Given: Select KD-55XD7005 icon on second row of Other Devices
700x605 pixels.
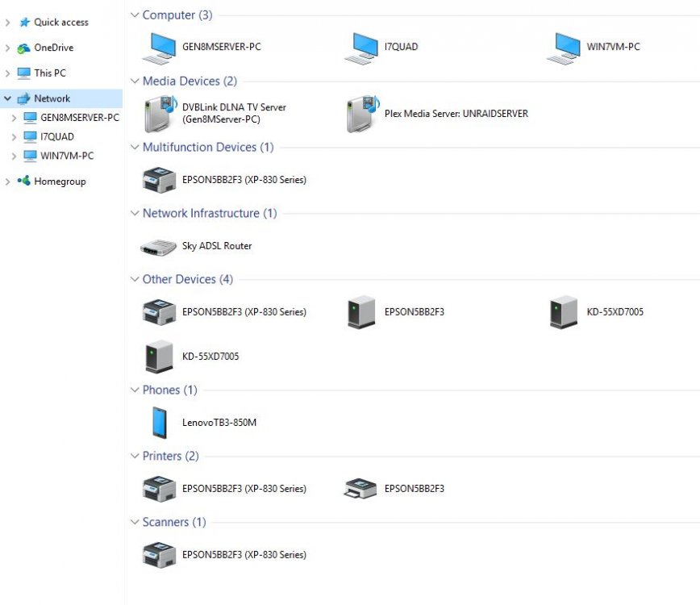Looking at the screenshot, I should (159, 357).
